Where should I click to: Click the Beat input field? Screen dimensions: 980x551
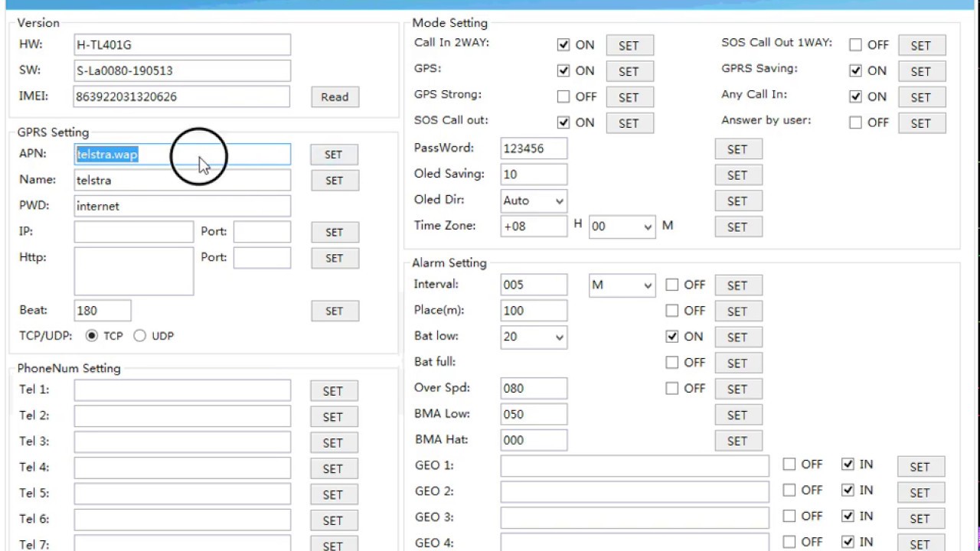click(x=103, y=311)
